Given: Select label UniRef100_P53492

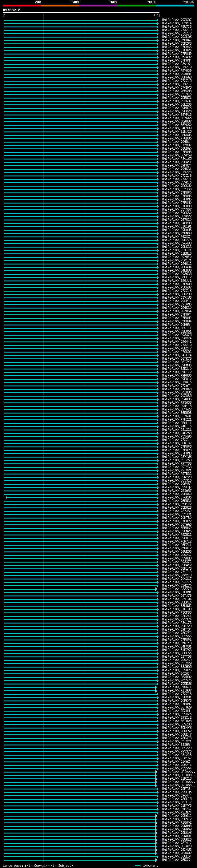Looking at the screenshot, I should 176,57.
